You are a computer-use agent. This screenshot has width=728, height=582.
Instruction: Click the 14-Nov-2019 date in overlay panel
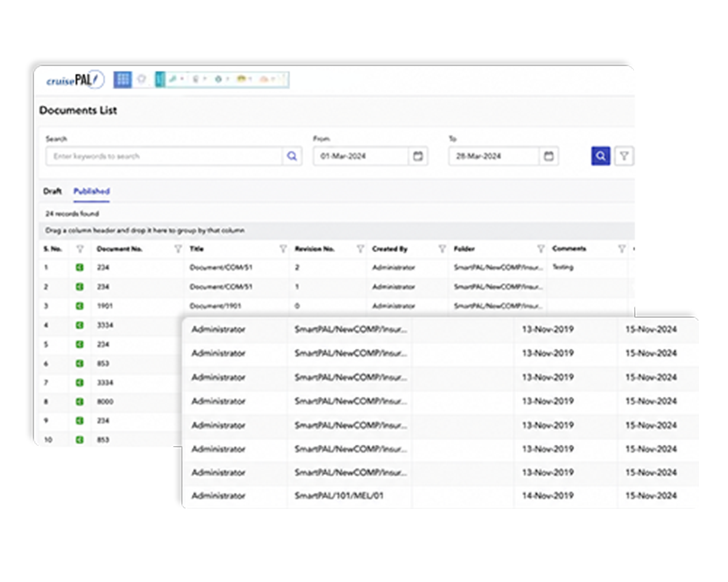(547, 496)
